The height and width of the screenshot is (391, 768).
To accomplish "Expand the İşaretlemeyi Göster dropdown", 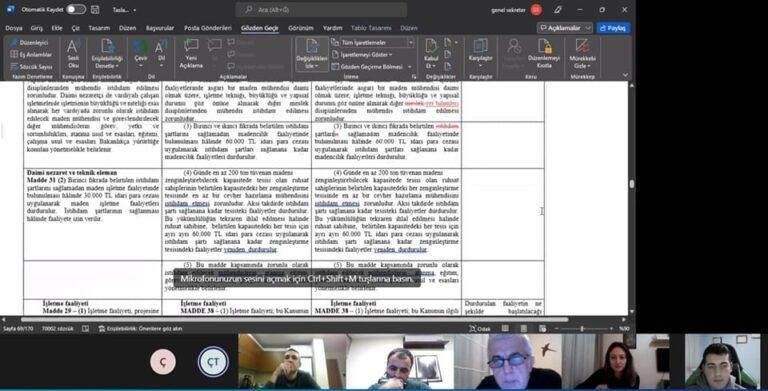I will pos(362,54).
